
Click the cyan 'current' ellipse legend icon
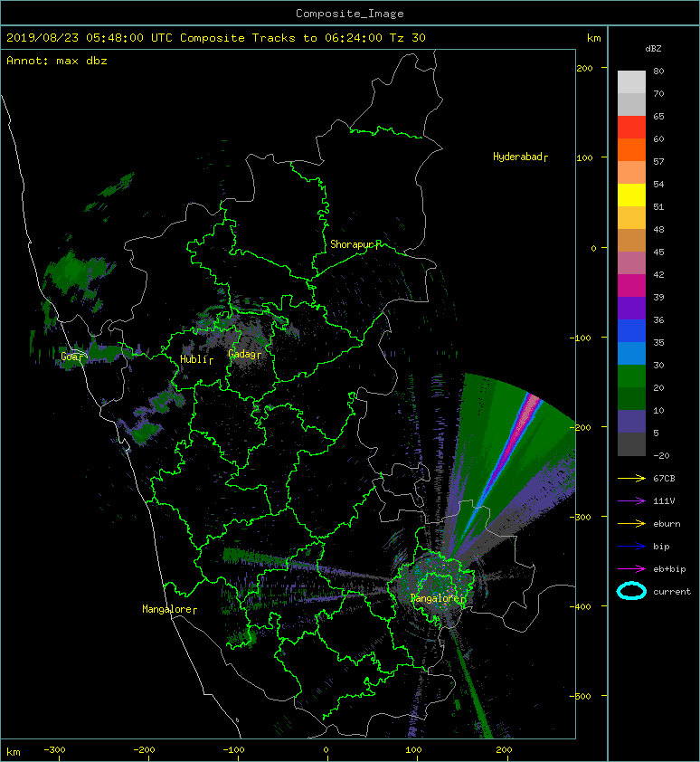pyautogui.click(x=631, y=591)
